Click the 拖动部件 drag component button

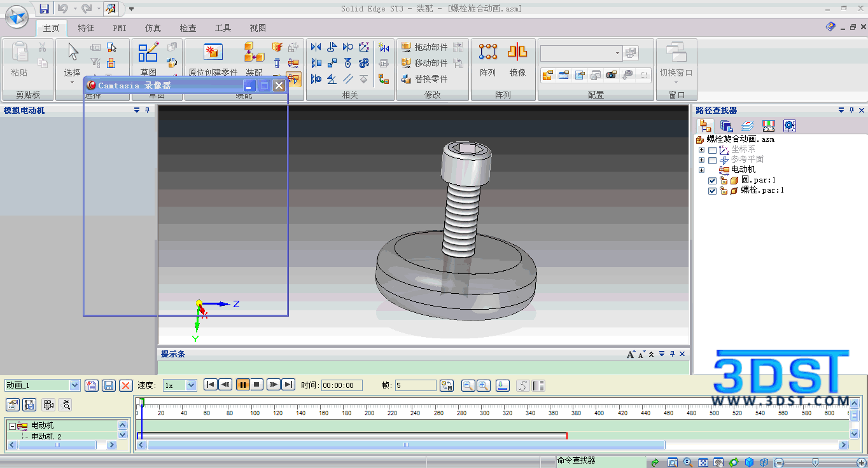424,47
